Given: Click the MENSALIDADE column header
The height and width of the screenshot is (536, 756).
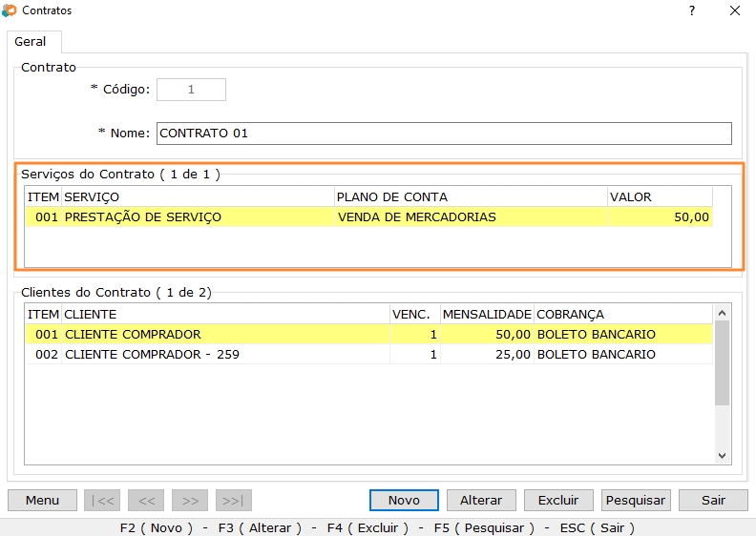Looking at the screenshot, I should 486,314.
